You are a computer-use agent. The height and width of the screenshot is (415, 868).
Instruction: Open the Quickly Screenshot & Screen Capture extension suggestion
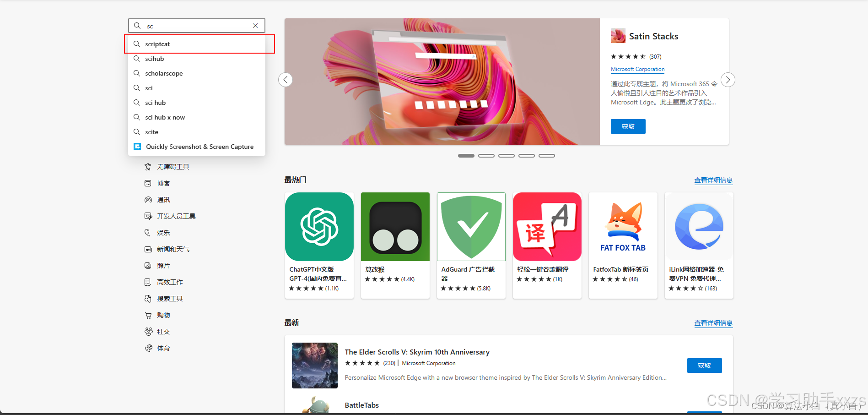(197, 147)
